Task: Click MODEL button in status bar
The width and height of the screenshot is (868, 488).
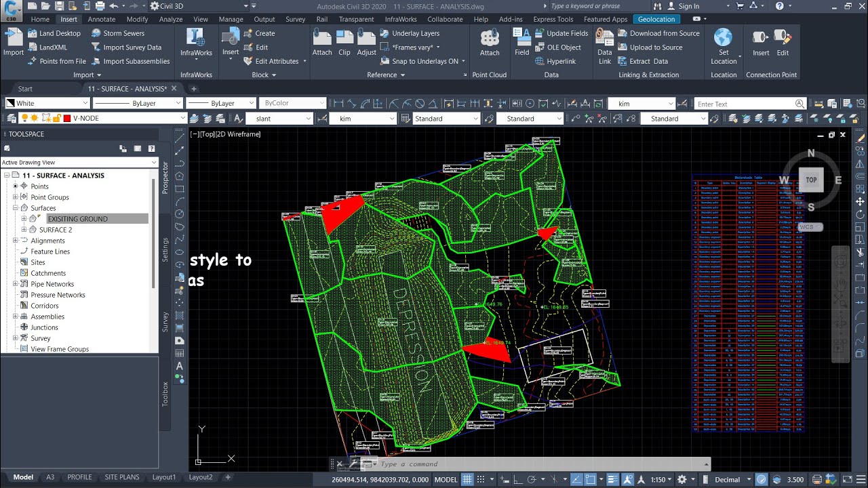Action: tap(446, 479)
